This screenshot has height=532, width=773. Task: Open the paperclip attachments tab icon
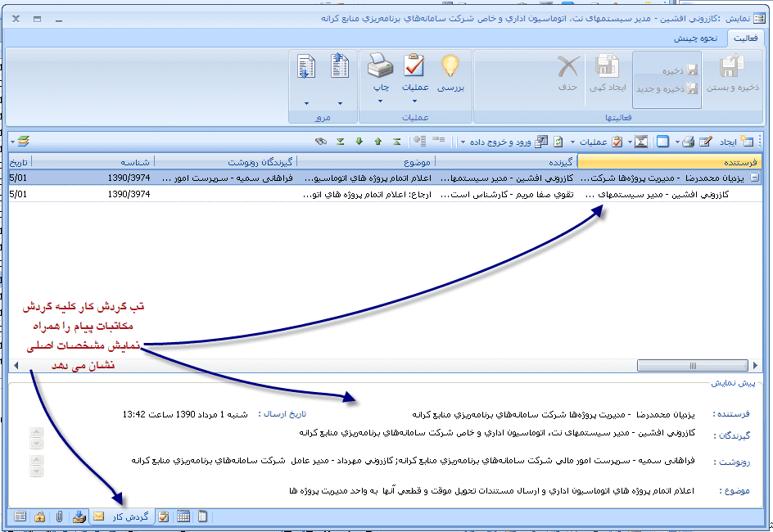tap(60, 516)
